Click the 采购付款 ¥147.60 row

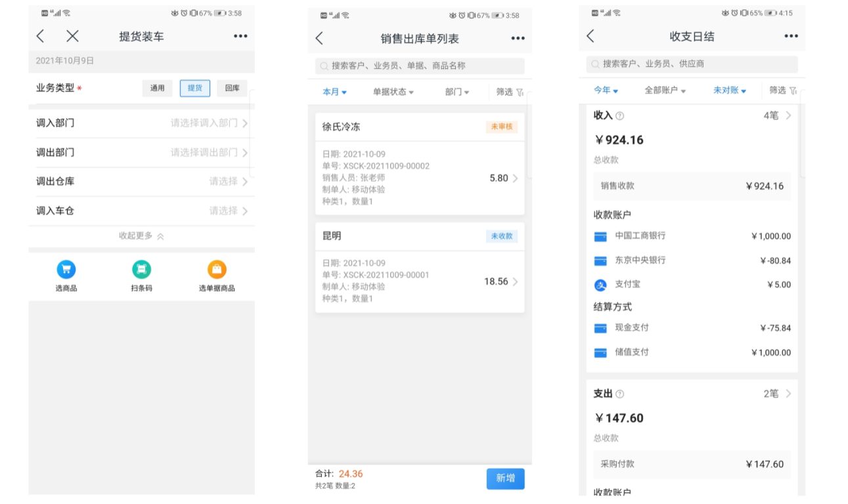coord(692,465)
